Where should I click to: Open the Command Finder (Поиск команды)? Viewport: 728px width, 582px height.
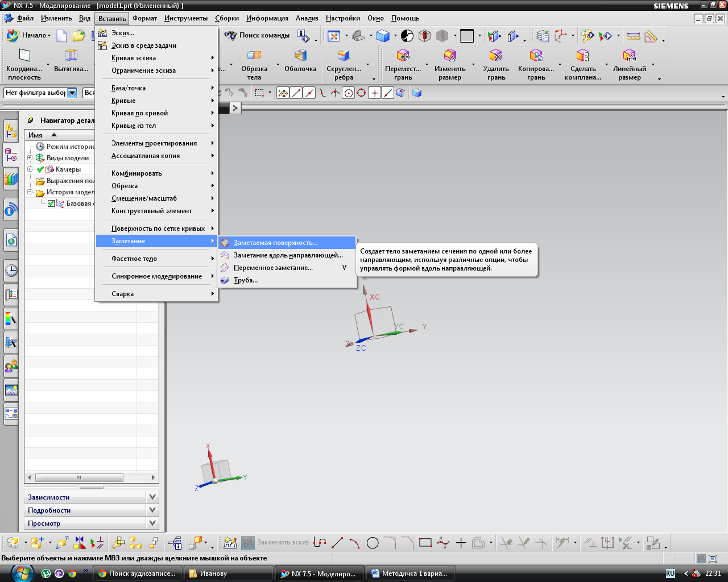pyautogui.click(x=257, y=35)
